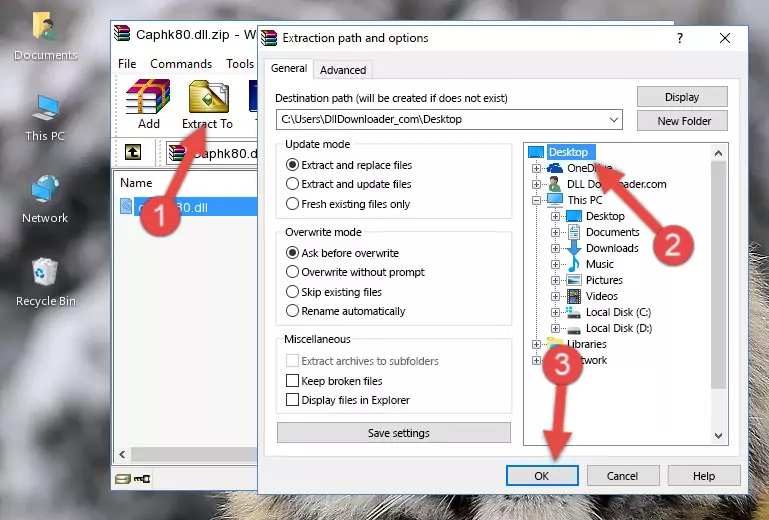Click the folder tree scroll up arrow

click(718, 153)
